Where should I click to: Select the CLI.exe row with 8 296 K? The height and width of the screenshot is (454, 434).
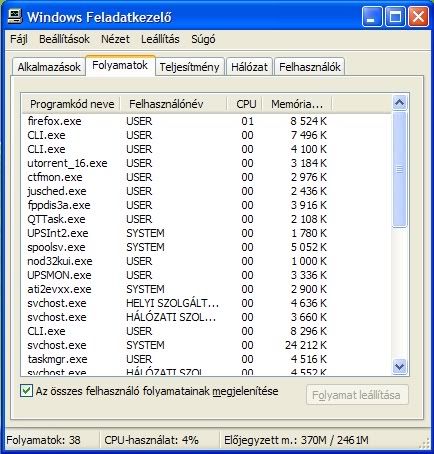tap(207, 331)
